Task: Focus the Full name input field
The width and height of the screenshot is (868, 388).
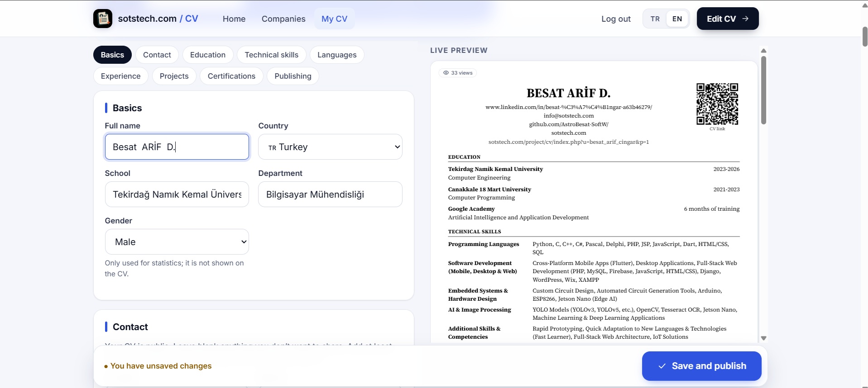Action: click(x=177, y=147)
